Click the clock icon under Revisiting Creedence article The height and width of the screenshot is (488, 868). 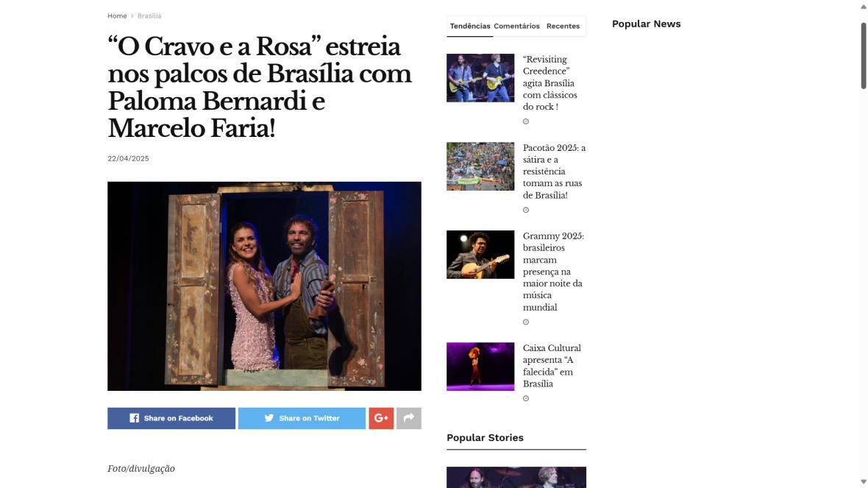pos(526,121)
